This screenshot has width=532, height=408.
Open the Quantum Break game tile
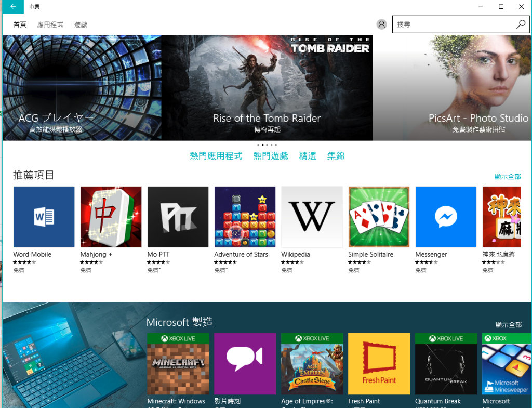click(x=446, y=363)
